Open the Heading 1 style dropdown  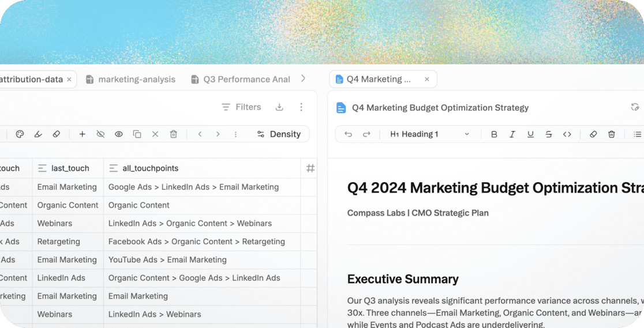[429, 134]
